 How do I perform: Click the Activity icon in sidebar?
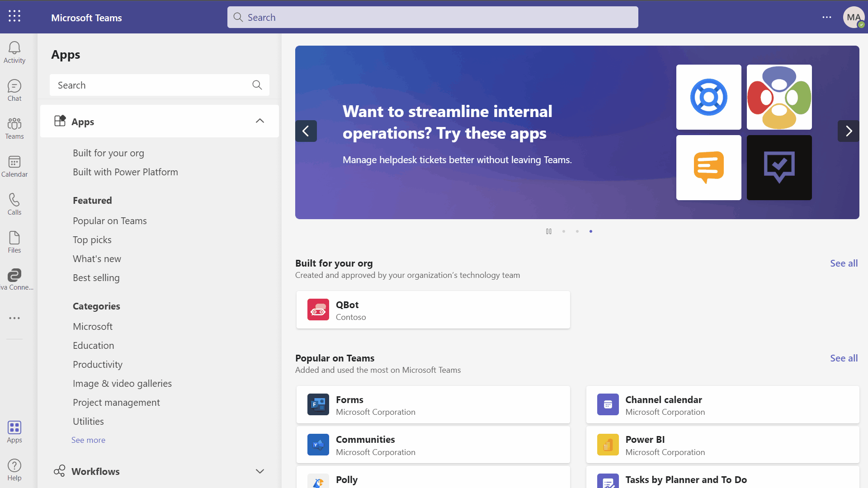[x=15, y=52]
